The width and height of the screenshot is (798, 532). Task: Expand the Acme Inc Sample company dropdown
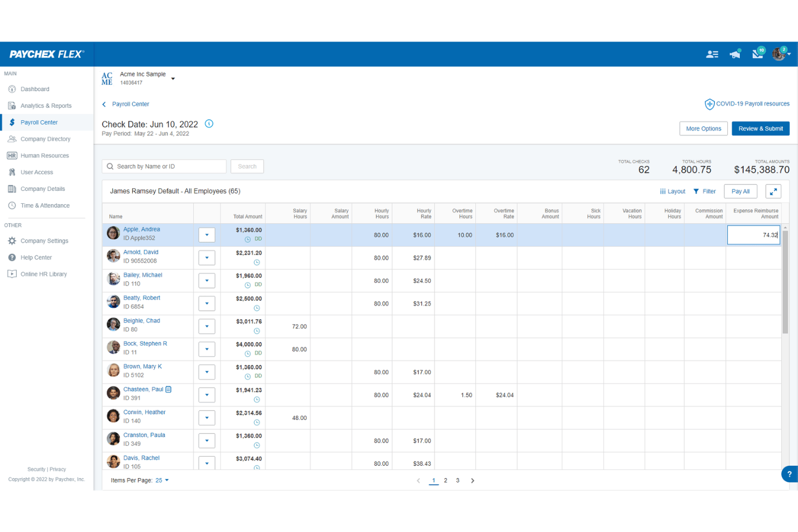click(173, 79)
